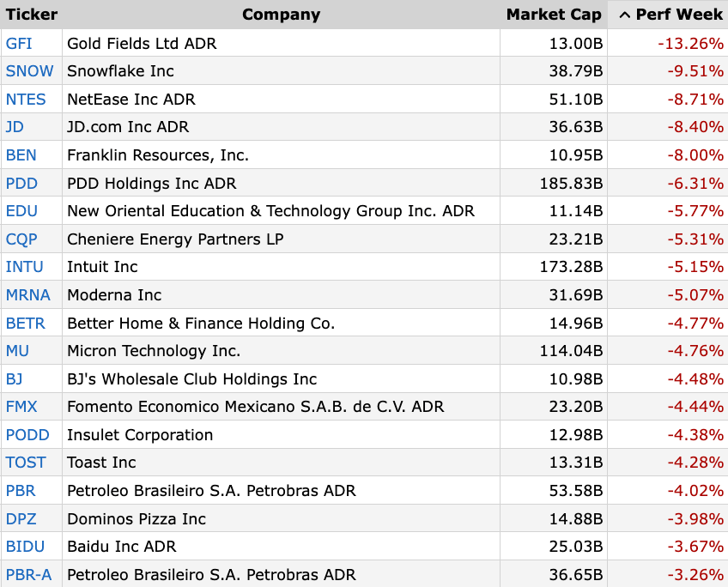
Task: Open the BIDU ticker link
Action: point(25,547)
